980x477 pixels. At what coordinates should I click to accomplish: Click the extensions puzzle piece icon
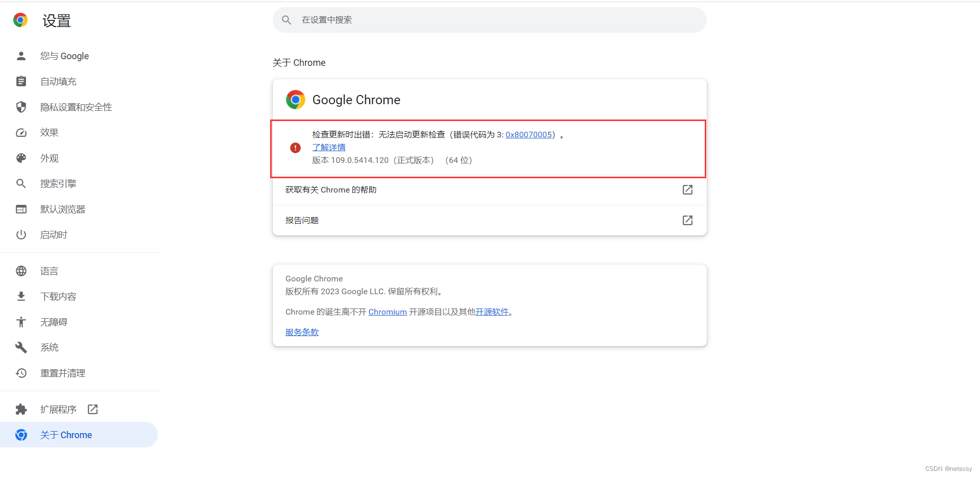pyautogui.click(x=21, y=409)
